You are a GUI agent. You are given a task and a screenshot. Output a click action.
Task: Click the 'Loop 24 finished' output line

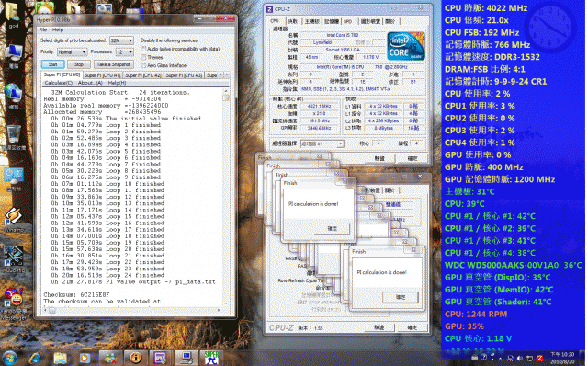(107, 275)
